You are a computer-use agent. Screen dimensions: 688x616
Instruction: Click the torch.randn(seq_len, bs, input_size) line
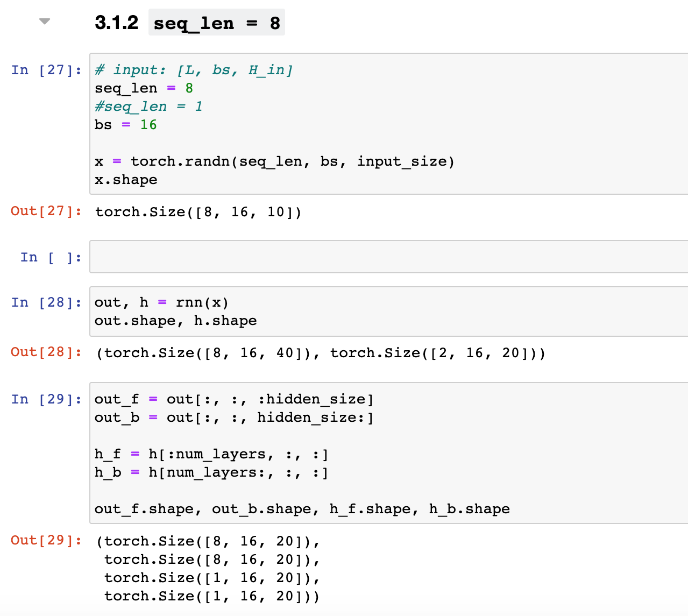[275, 161]
